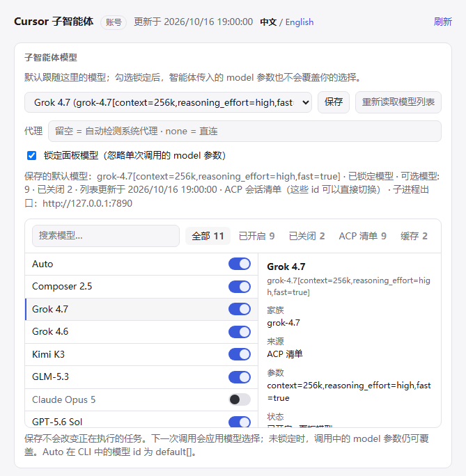The width and height of the screenshot is (466, 476).
Task: Click the 刷新 link
Action: (x=443, y=22)
